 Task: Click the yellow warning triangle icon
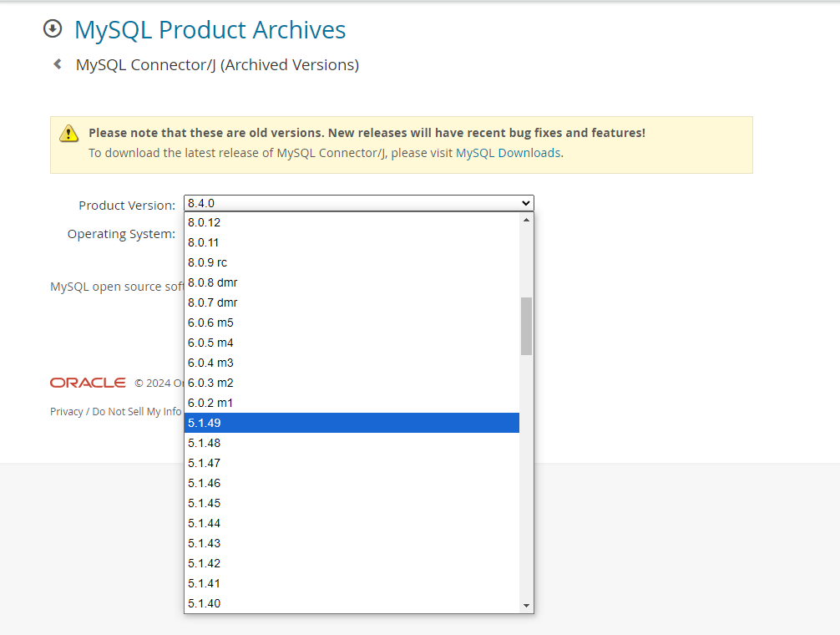(68, 133)
